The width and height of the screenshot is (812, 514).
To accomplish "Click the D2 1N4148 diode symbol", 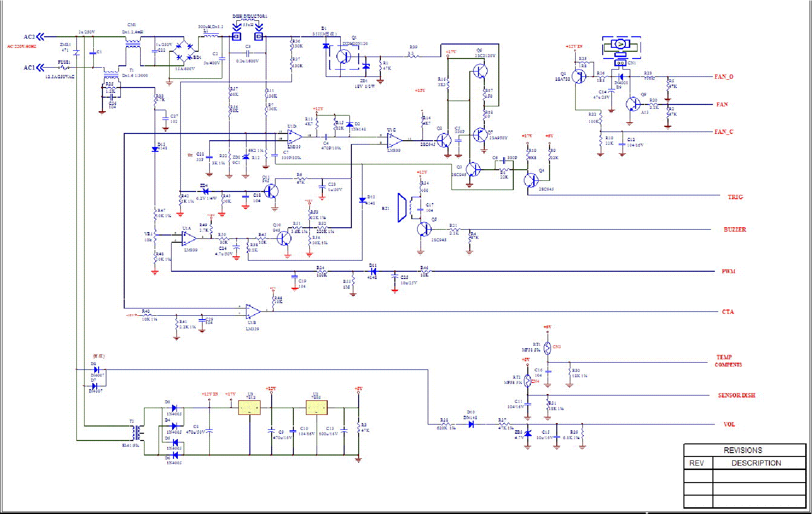I will click(x=350, y=125).
